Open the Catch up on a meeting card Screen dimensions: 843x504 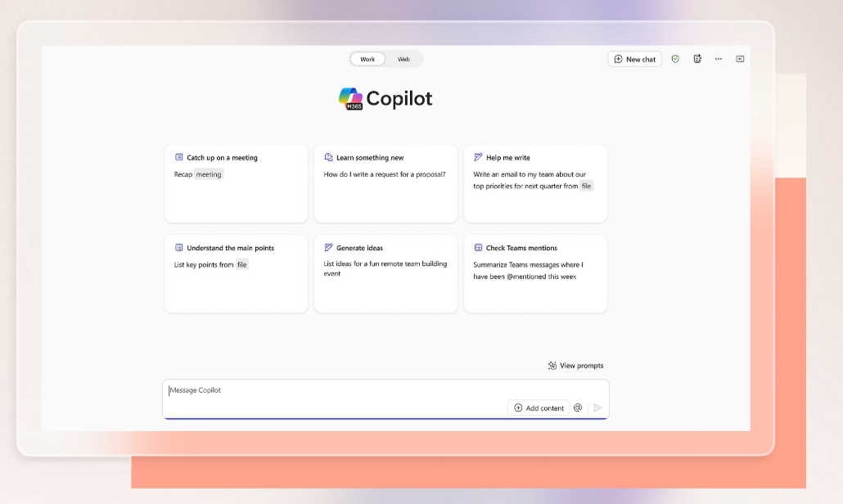[236, 183]
